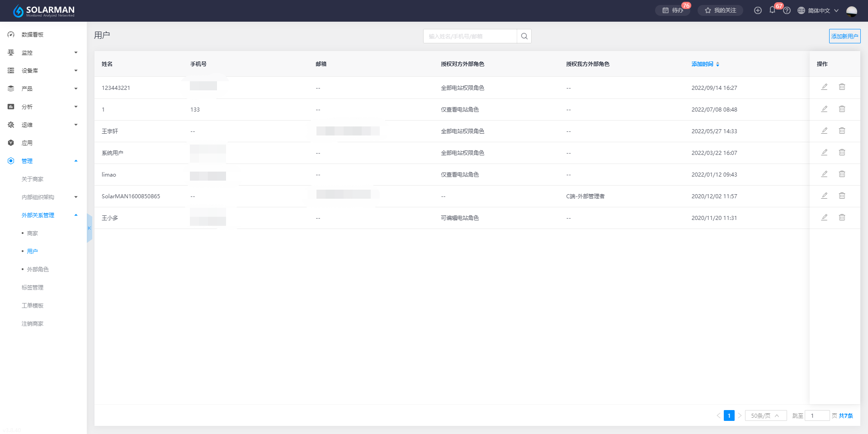Screen dimensions: 868x434
Task: Edit the user 王宇轩 row
Action: (824, 131)
